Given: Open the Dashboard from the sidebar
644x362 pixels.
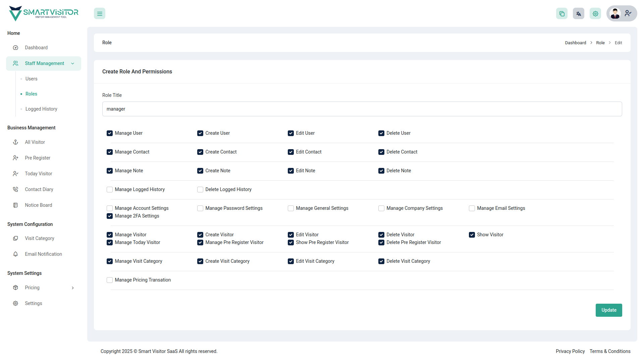Looking at the screenshot, I should (36, 47).
